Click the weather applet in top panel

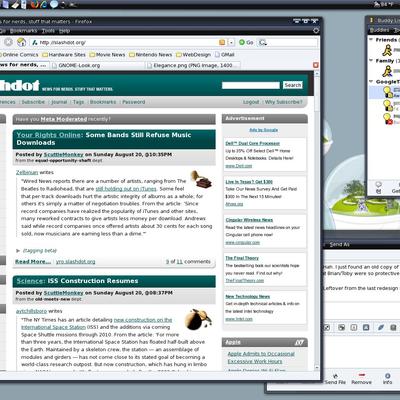[384, 4]
